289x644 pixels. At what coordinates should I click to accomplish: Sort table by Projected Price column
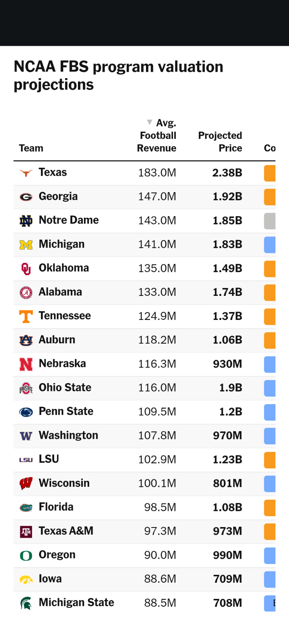[220, 141]
